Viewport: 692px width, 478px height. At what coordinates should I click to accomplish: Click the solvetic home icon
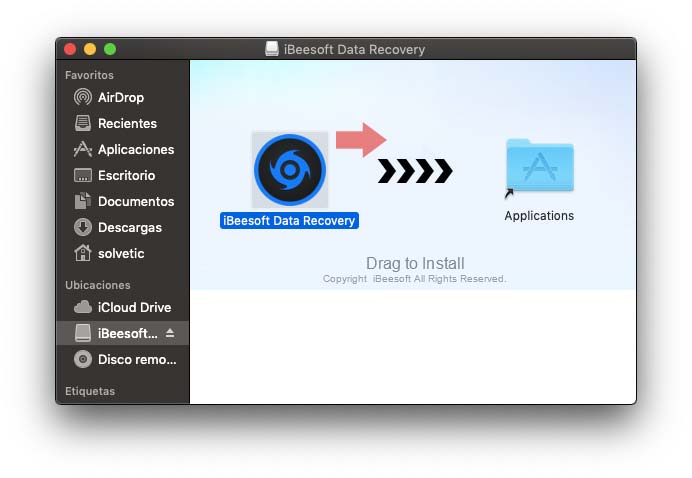coord(83,253)
